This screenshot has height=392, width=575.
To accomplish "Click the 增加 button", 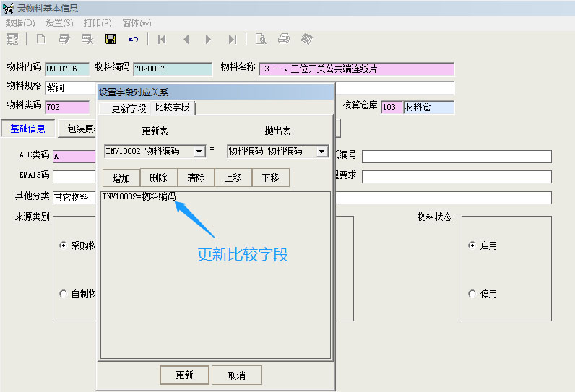I will click(121, 178).
